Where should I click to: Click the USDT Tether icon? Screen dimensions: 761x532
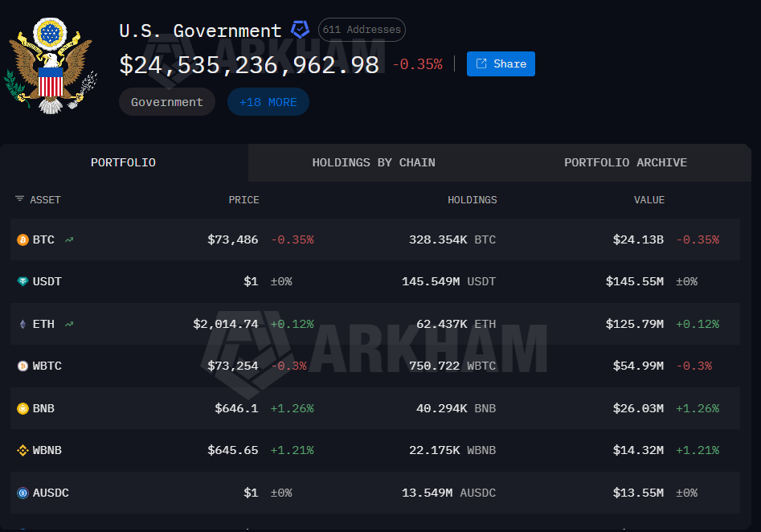pos(23,281)
